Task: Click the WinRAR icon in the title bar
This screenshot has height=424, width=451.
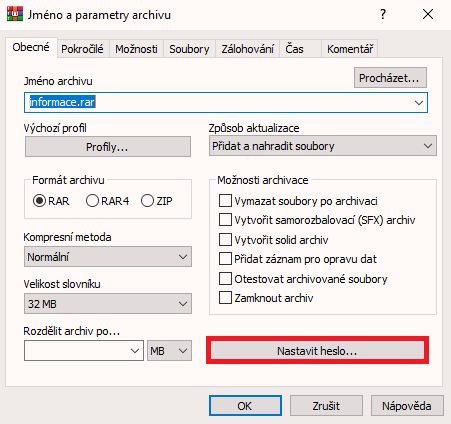Action: coord(15,14)
